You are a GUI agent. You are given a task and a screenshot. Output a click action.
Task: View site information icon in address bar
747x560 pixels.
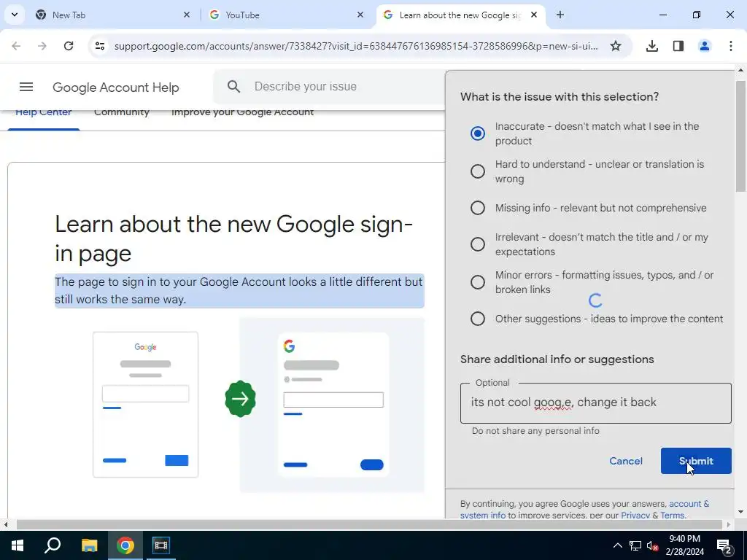coord(99,46)
